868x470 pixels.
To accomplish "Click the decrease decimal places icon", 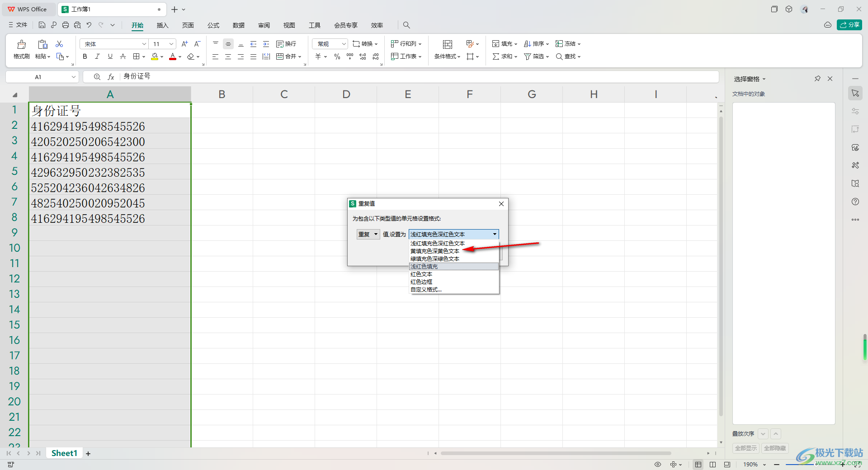I will pos(376,56).
